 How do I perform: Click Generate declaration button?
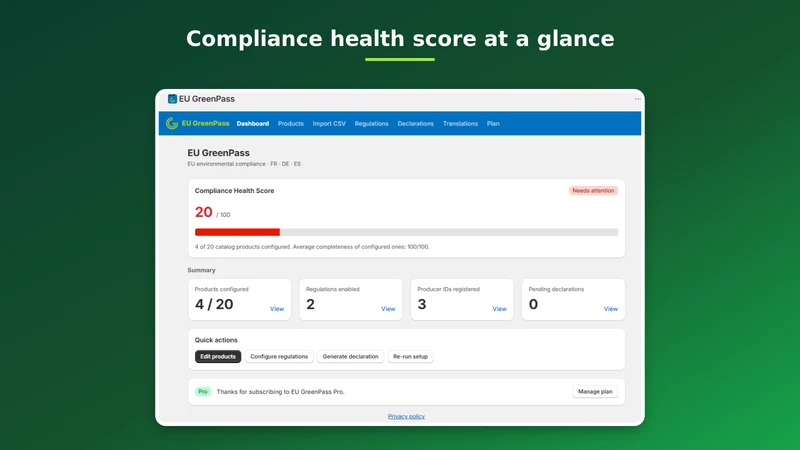pyautogui.click(x=351, y=357)
